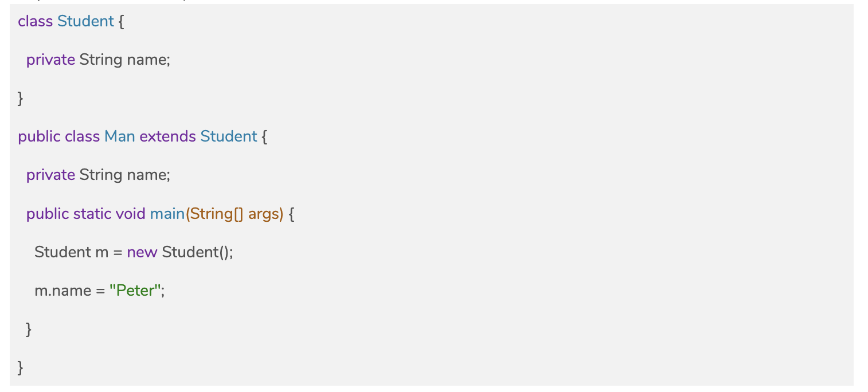The image size is (868, 392).
Task: Click the private keyword inside the Student class
Action: click(x=50, y=60)
